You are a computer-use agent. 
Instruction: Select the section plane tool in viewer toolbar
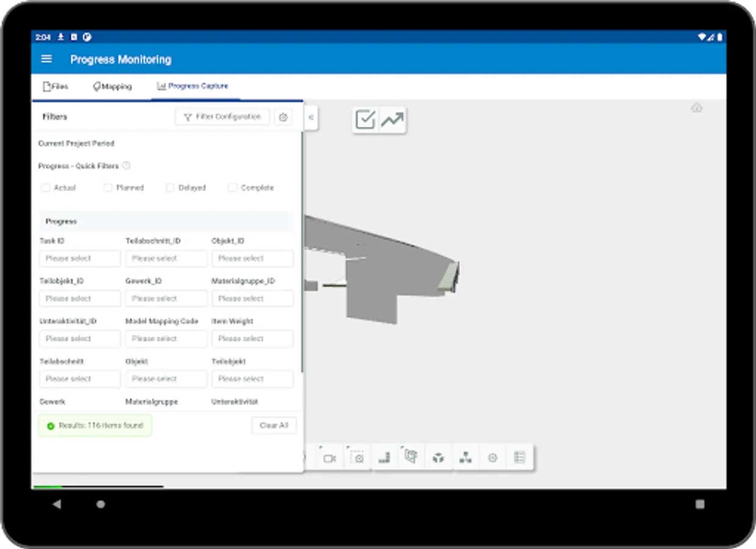click(411, 457)
